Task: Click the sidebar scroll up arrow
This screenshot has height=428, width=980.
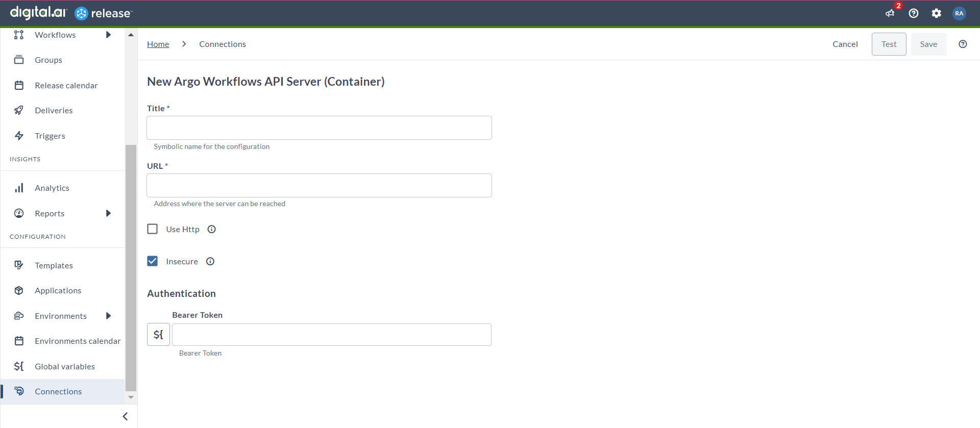Action: (131, 35)
